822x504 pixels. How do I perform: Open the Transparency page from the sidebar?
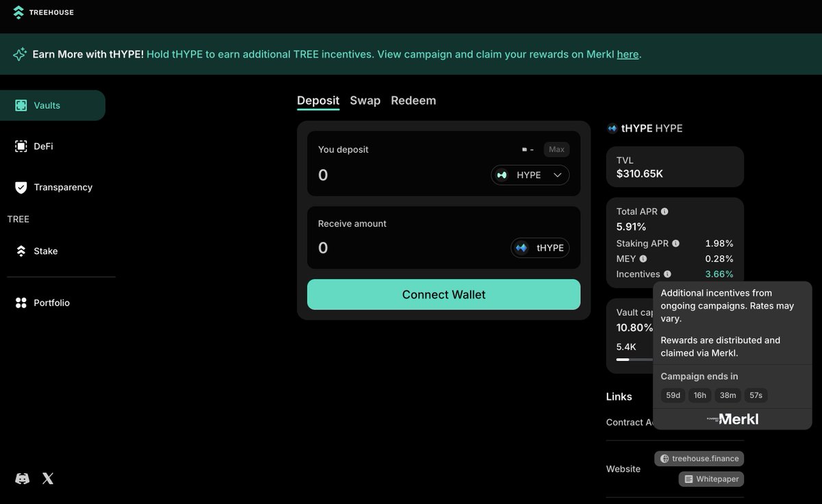tap(53, 187)
